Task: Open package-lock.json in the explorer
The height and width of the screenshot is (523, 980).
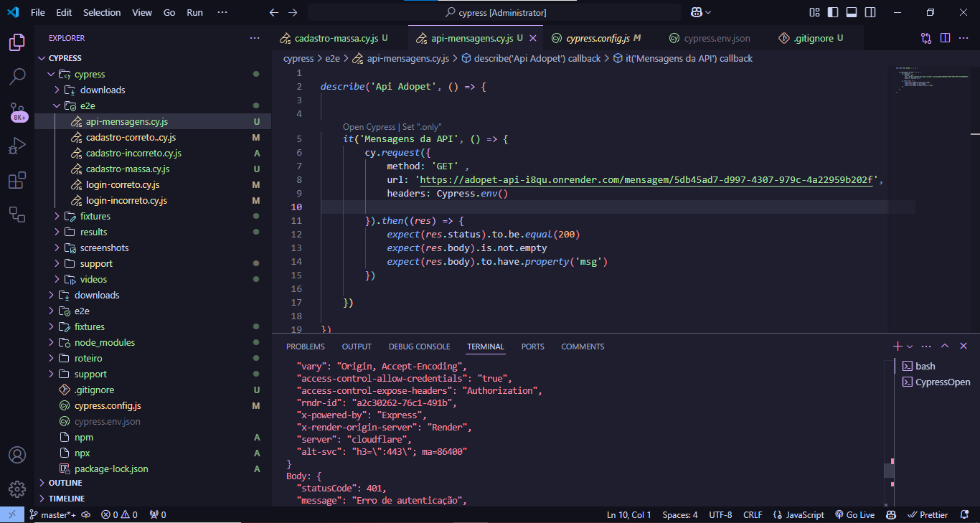Action: (111, 468)
